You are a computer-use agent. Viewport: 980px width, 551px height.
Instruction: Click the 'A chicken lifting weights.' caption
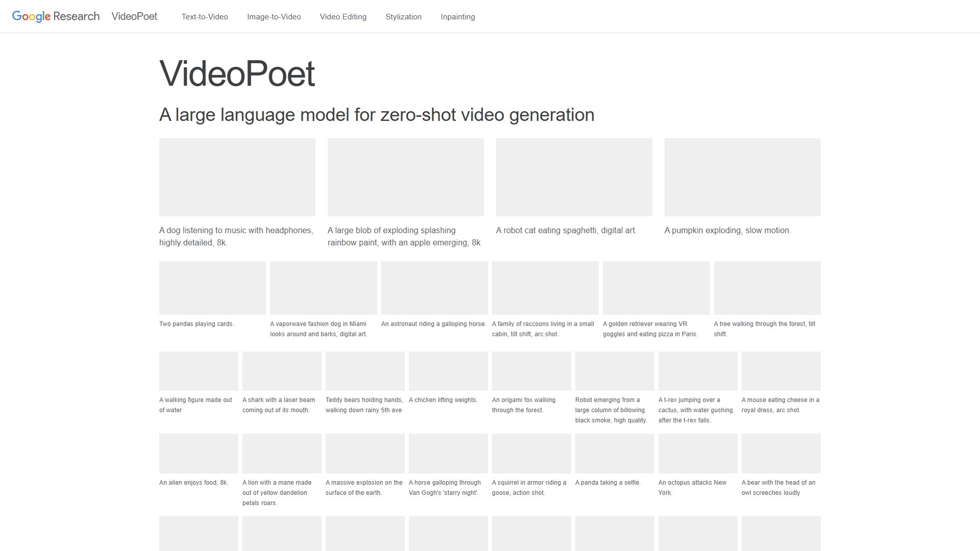click(443, 400)
